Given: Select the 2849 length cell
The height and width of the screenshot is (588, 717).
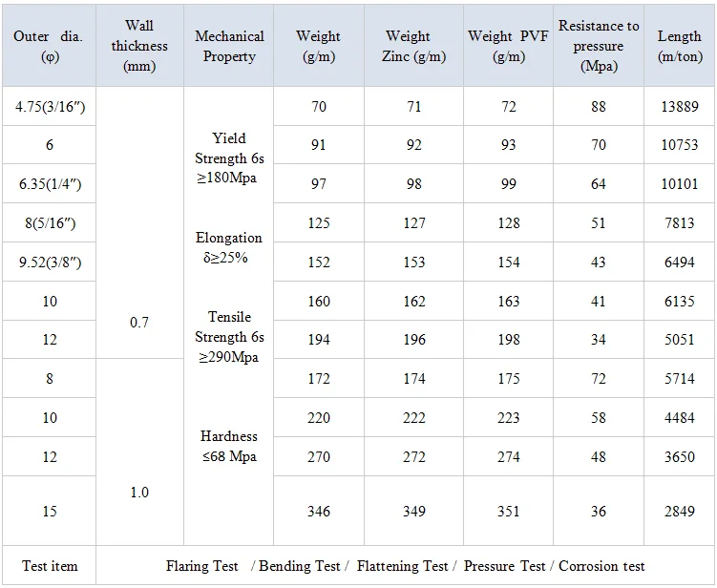Looking at the screenshot, I should [680, 512].
